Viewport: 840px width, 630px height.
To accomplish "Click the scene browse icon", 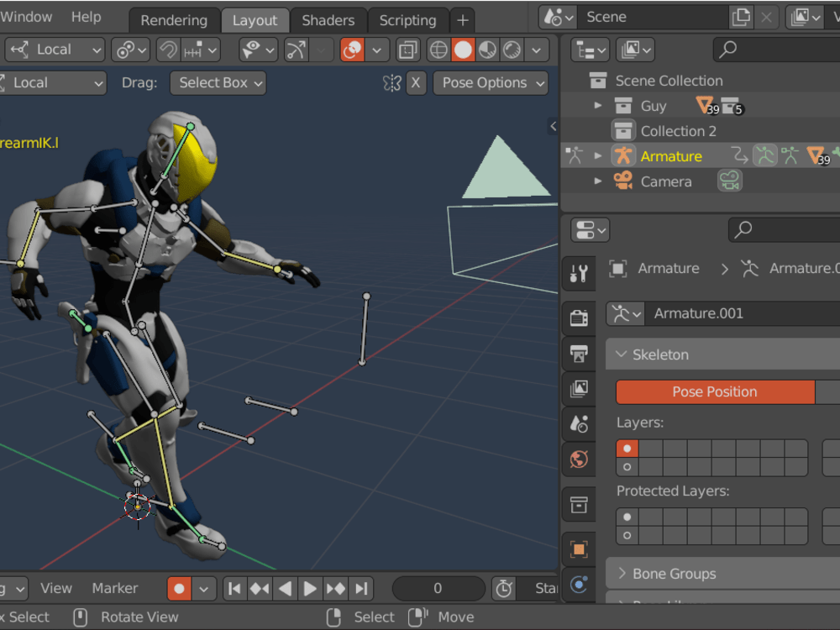I will pos(557,17).
